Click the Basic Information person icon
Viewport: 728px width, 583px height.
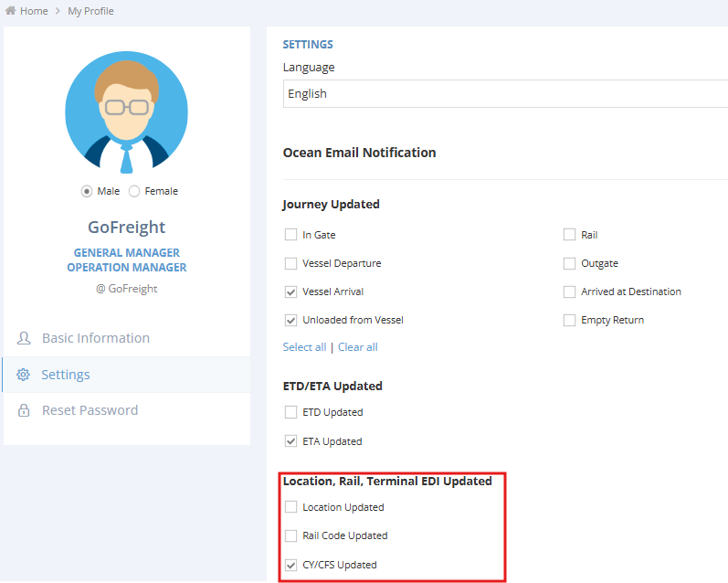click(24, 338)
